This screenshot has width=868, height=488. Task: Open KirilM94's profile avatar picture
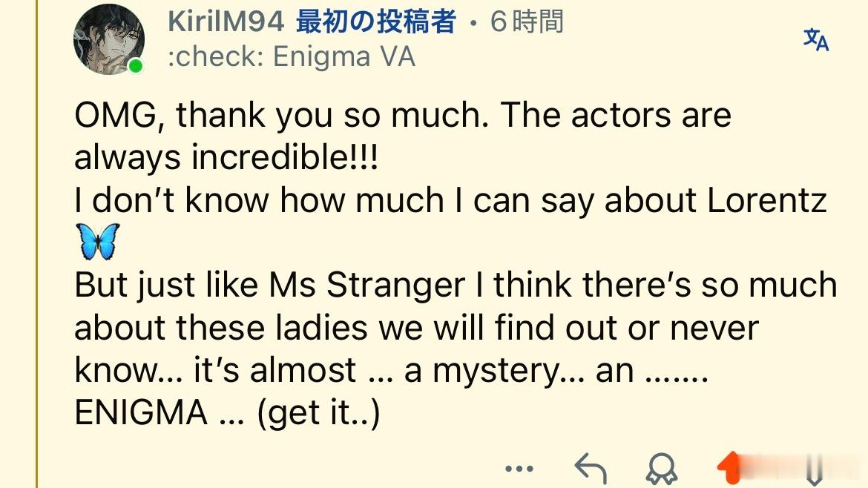109,40
